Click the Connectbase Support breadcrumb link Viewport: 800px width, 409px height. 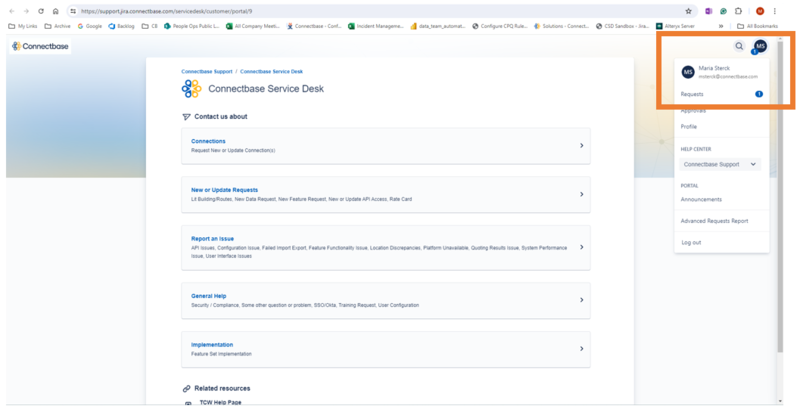tap(206, 72)
